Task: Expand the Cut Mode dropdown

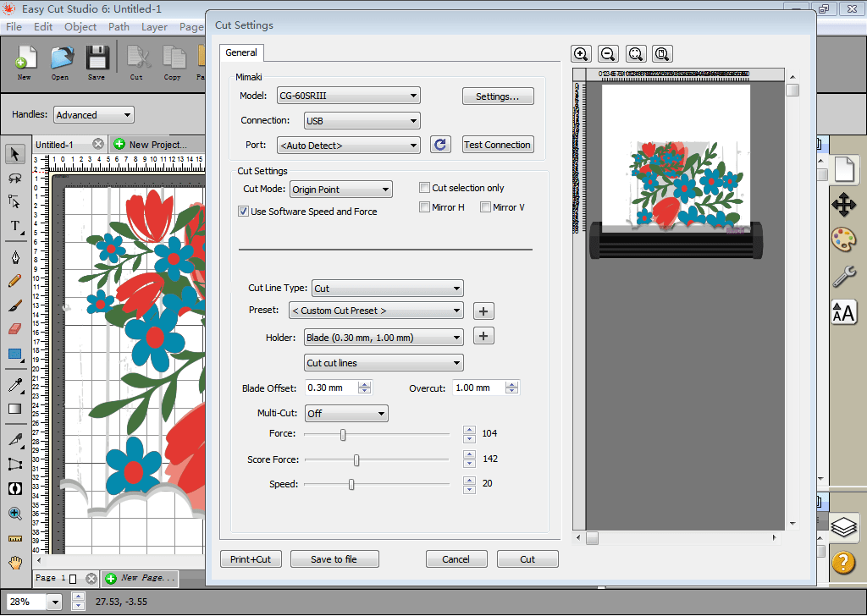Action: [x=340, y=190]
